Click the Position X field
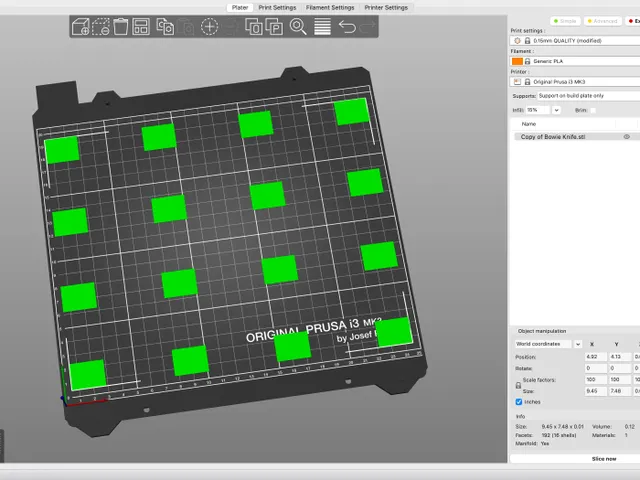Screen dimensions: 640x480 [x=596, y=357]
